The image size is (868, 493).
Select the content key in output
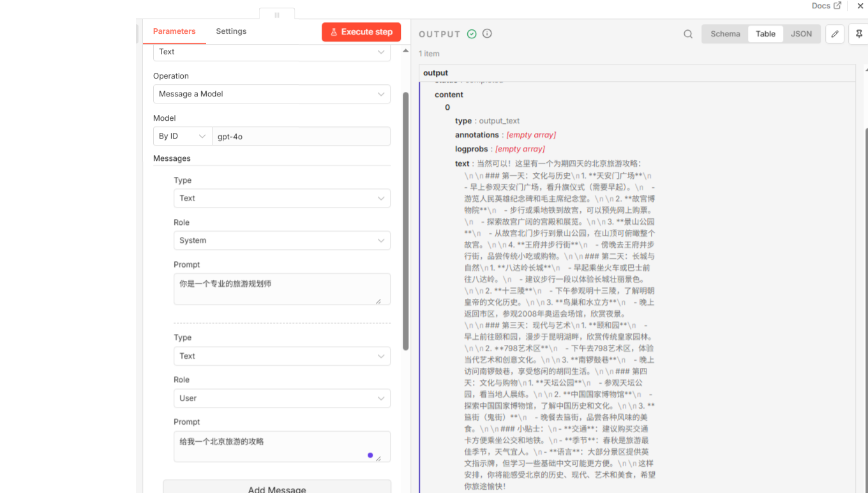449,95
